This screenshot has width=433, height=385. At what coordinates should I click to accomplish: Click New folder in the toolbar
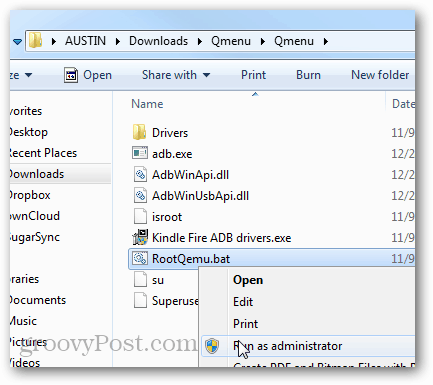click(x=380, y=75)
